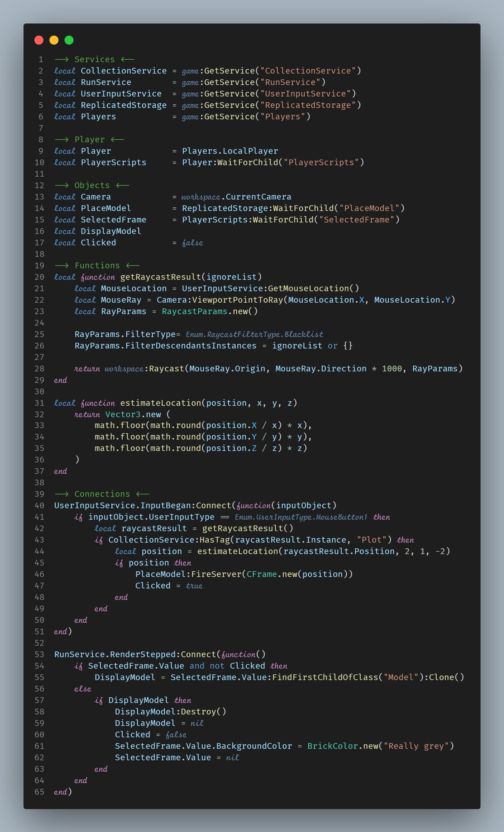
Task: Click the text "BrickColor.new"
Action: (x=343, y=747)
